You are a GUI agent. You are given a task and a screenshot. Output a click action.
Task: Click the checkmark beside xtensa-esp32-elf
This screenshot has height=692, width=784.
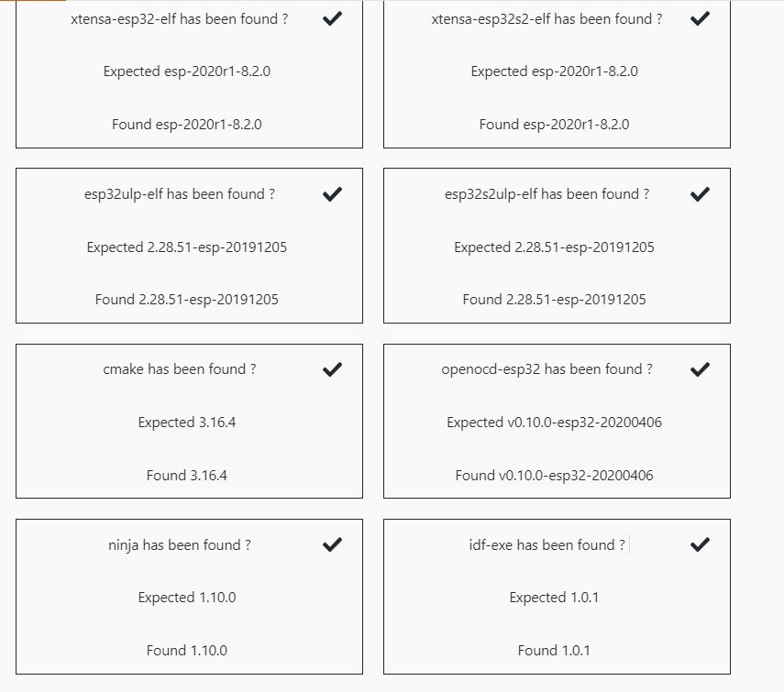pyautogui.click(x=332, y=18)
